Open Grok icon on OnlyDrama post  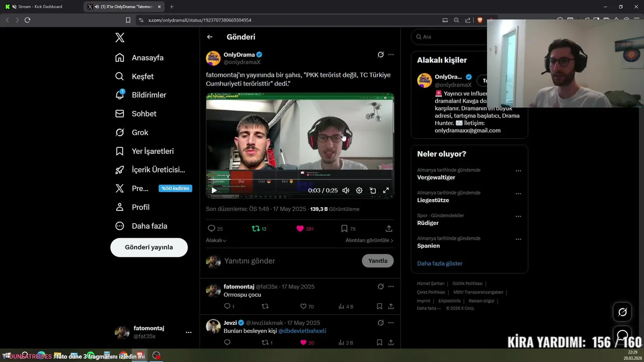point(381,55)
